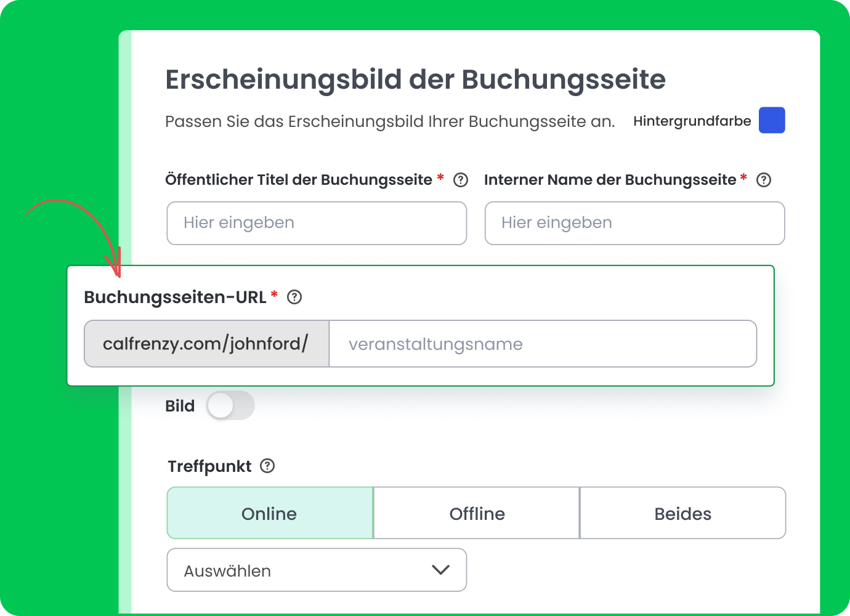Click the Bild label text

tap(180, 406)
